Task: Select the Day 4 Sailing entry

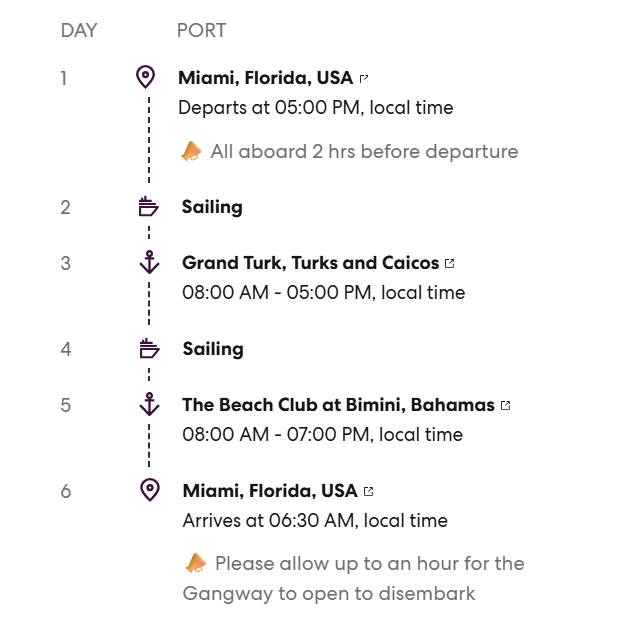Action: tap(213, 349)
